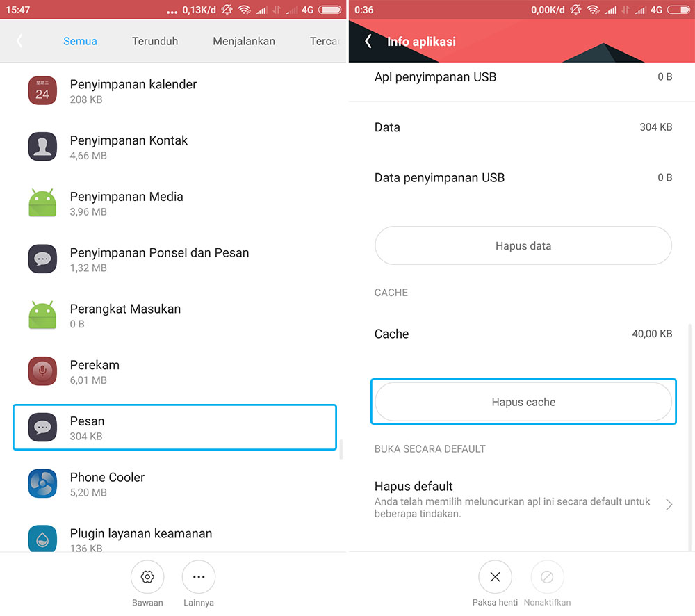Image resolution: width=695 pixels, height=616 pixels.
Task: Open the Lainnya three-dots menu
Action: coord(199,577)
